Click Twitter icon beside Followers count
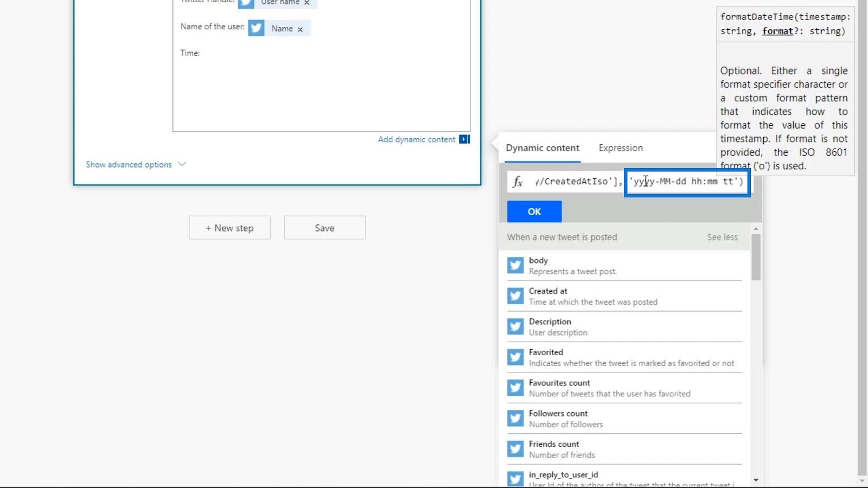 pos(515,419)
